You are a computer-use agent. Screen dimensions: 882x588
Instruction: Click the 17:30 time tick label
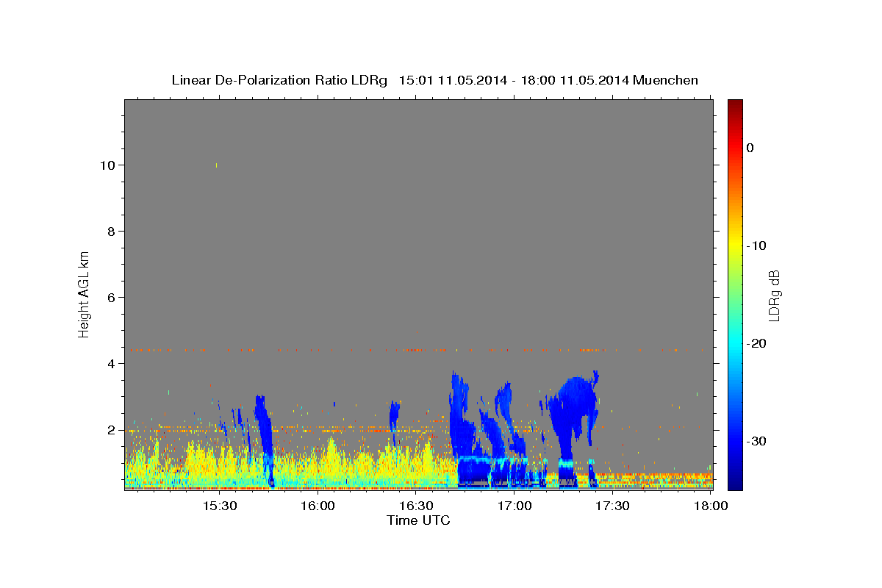coord(612,506)
